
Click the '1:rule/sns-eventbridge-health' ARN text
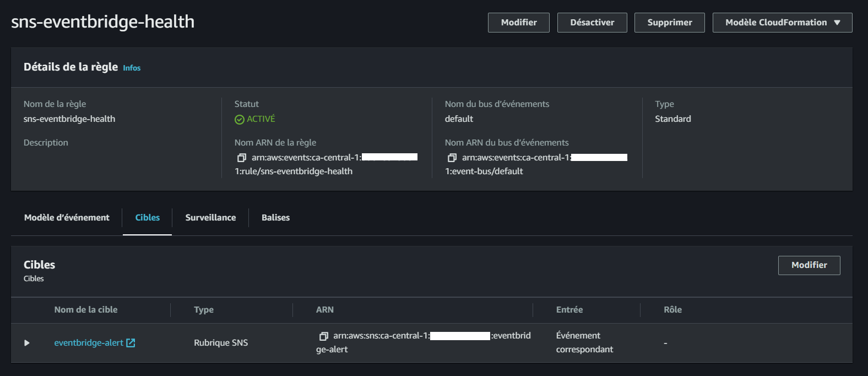tap(294, 171)
